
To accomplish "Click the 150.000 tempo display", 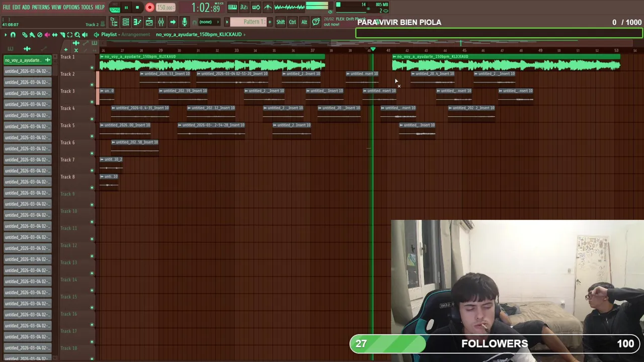I will 165,8.
